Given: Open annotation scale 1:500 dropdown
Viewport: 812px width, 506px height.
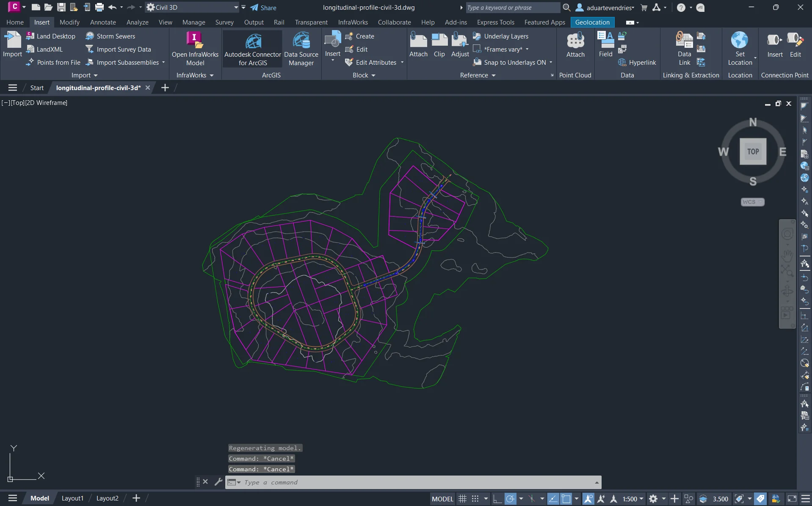Looking at the screenshot, I should coord(633,499).
